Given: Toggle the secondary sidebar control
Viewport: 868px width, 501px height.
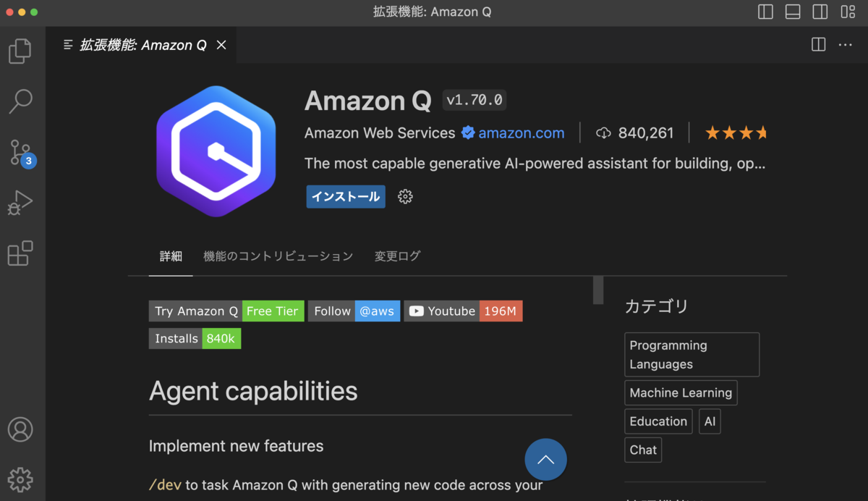Looking at the screenshot, I should point(820,12).
